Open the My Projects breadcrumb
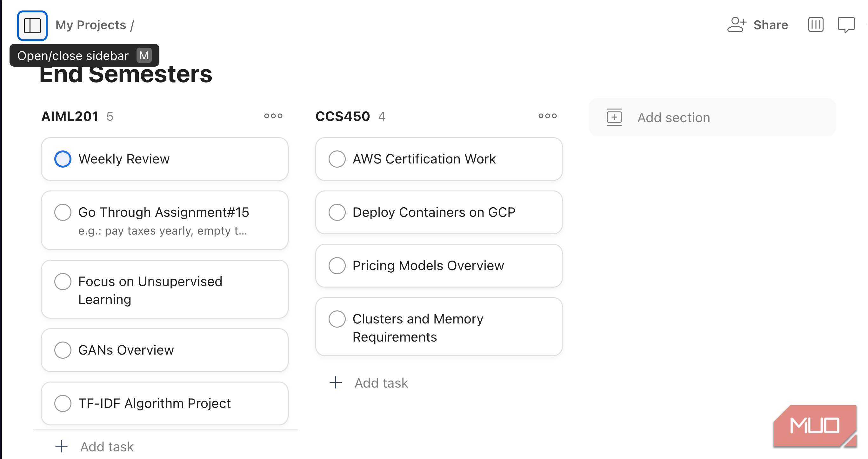The width and height of the screenshot is (868, 459). pos(90,25)
